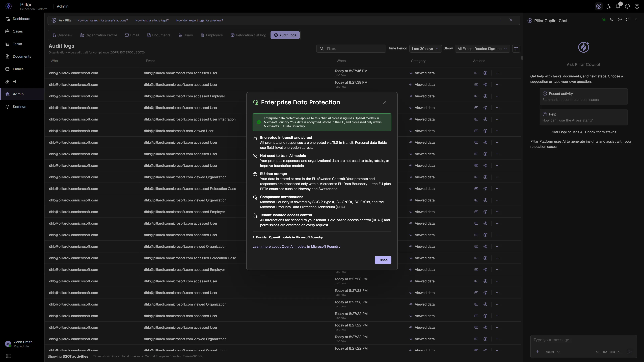
Task: Open user notifications settings icon in header
Action: [608, 6]
